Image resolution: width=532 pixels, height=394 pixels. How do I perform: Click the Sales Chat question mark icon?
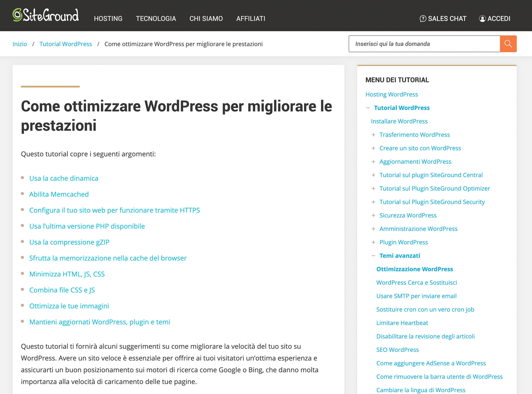coord(423,19)
